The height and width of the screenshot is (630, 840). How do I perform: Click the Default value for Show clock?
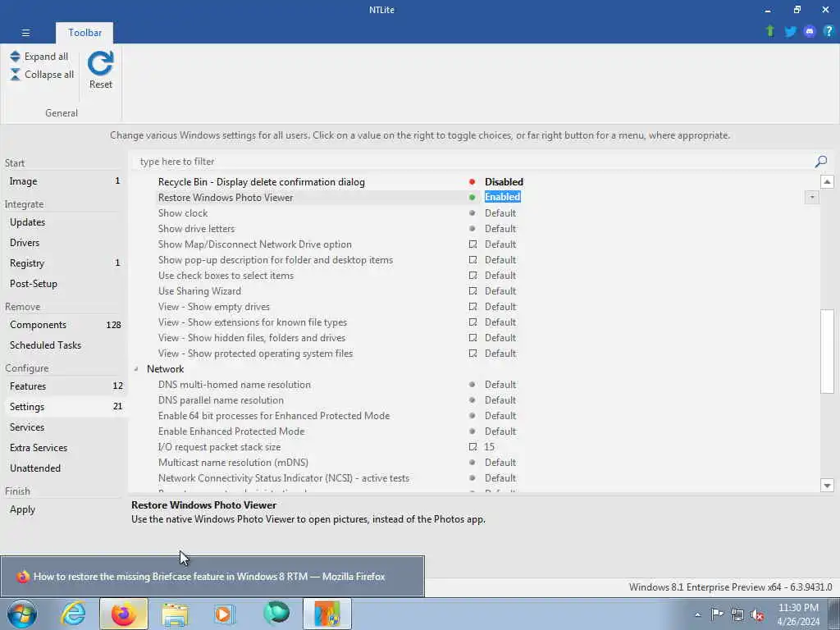click(x=500, y=212)
